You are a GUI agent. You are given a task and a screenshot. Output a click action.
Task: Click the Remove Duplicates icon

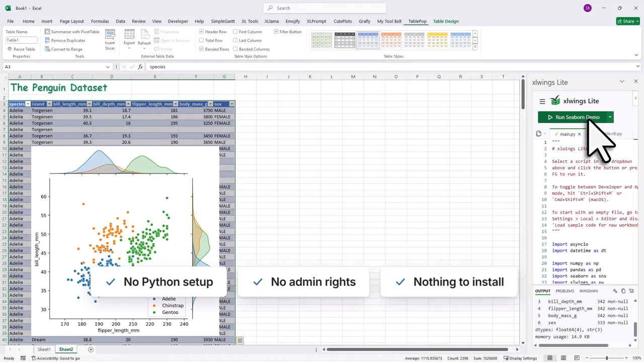(x=47, y=40)
